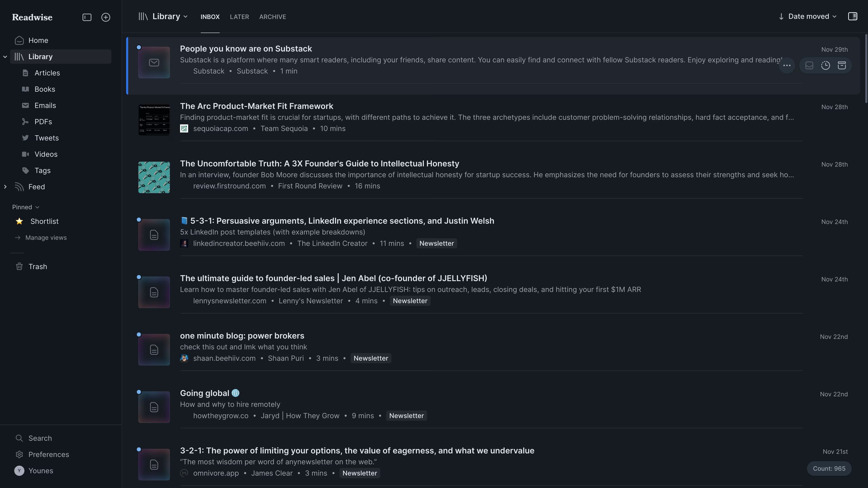Move Substack email to Inbox icon

pyautogui.click(x=809, y=66)
